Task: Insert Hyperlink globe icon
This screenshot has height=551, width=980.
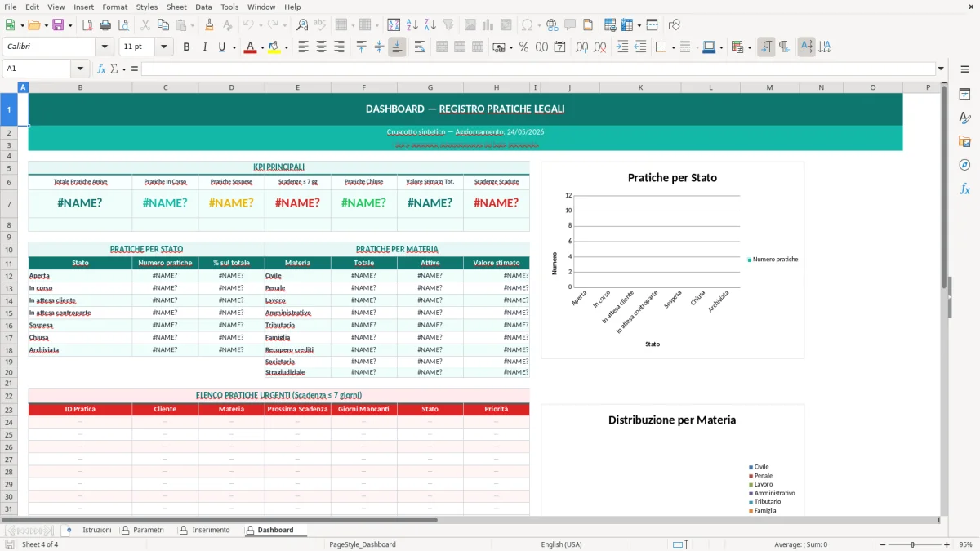Action: pos(552,25)
